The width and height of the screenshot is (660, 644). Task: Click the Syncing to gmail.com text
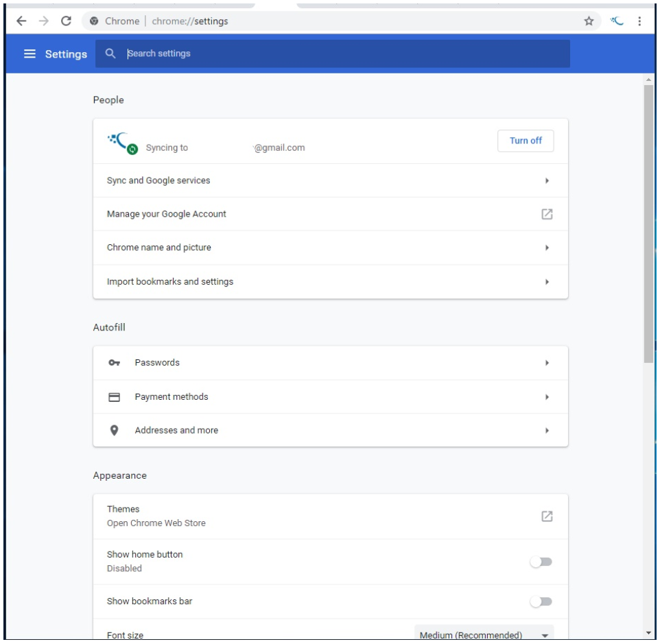point(225,147)
